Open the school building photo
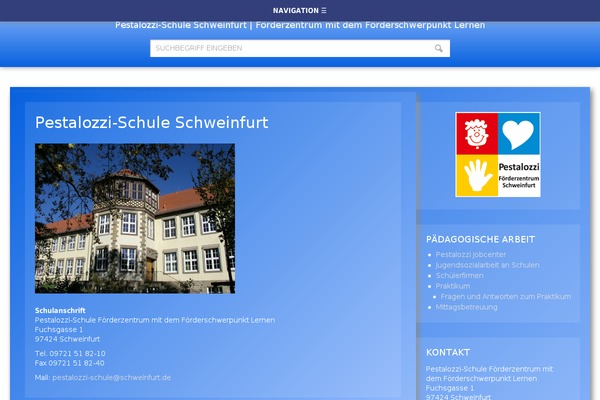Viewport: 600px width, 400px height. tap(135, 219)
